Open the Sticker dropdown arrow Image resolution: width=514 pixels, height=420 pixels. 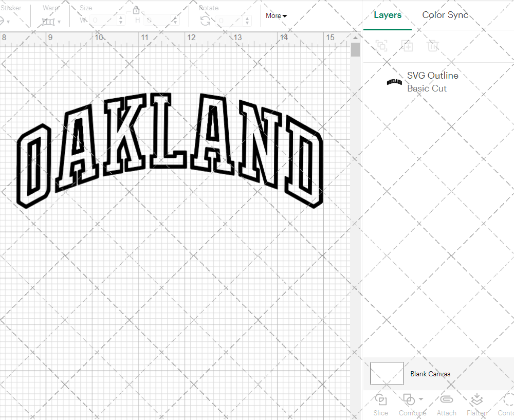coord(8,23)
